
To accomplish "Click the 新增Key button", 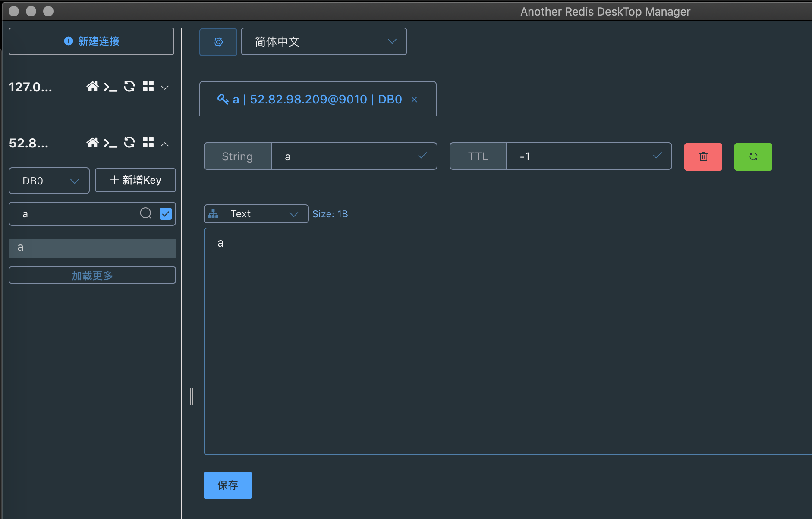I will point(135,180).
